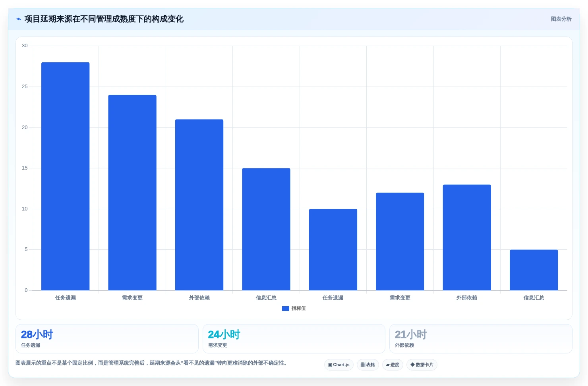
Task: Click the y-axis label 0
Action: [x=26, y=290]
